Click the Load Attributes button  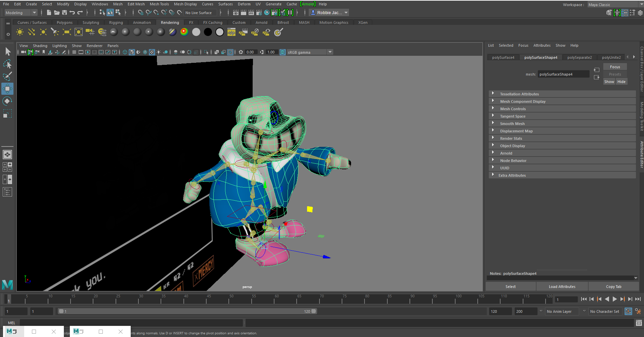(562, 287)
